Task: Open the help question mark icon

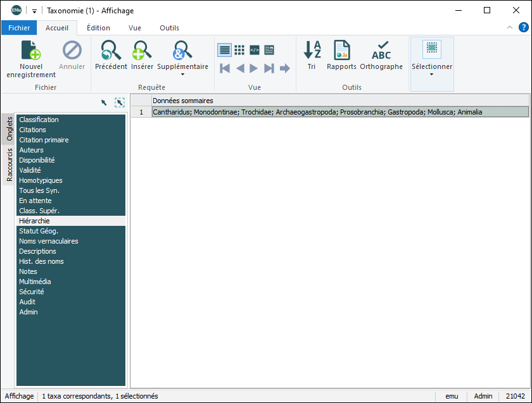Action: pos(524,27)
